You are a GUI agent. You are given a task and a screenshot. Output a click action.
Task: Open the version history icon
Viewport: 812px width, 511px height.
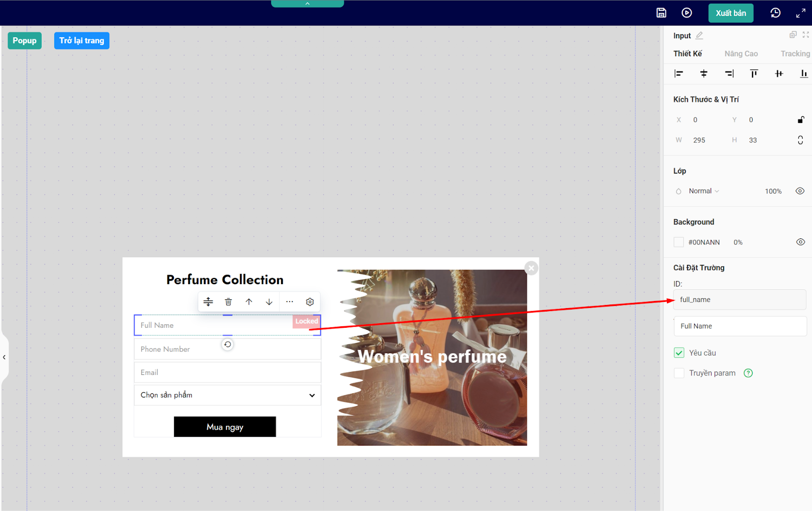tap(775, 13)
